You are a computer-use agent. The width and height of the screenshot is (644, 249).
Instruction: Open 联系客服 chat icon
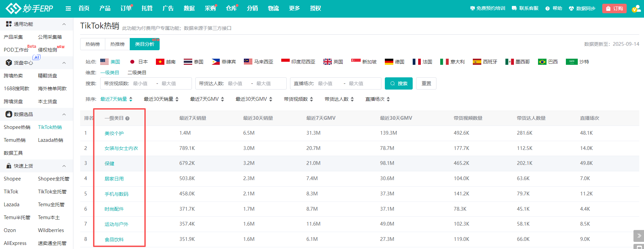point(514,8)
